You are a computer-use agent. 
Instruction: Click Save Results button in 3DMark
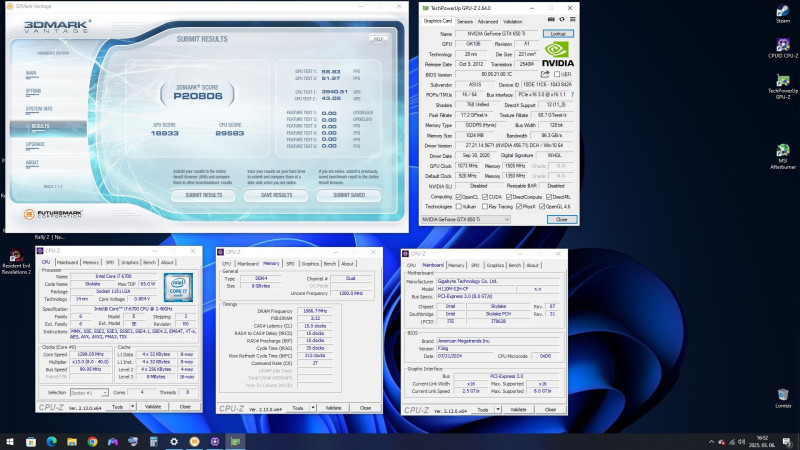point(276,195)
